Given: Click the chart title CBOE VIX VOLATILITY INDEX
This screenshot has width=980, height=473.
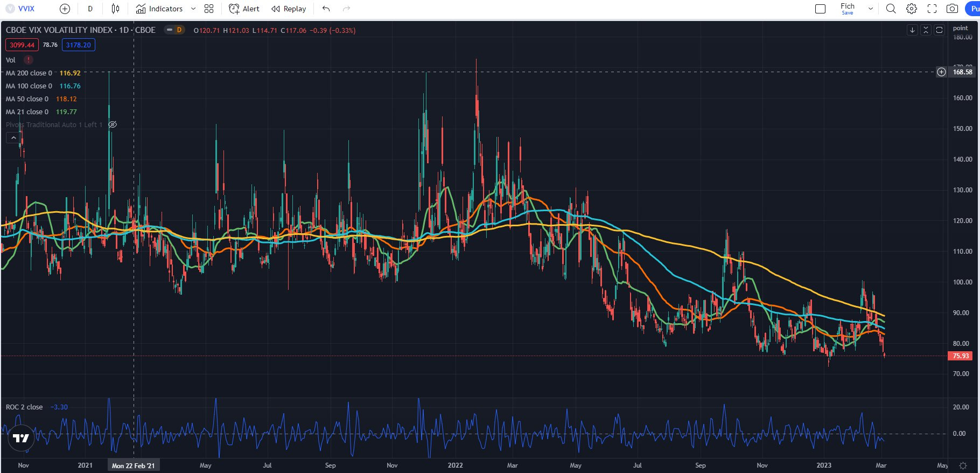Looking at the screenshot, I should tap(59, 30).
